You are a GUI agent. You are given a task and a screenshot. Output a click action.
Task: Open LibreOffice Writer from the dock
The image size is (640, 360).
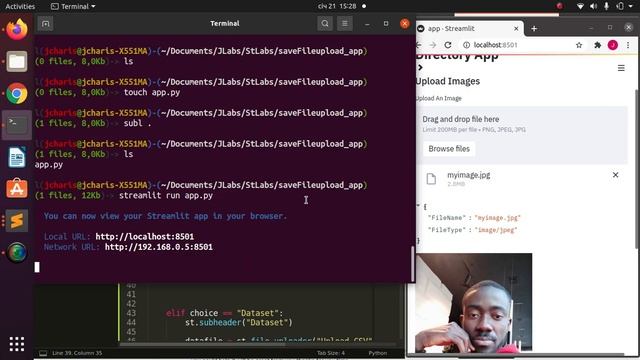click(17, 157)
